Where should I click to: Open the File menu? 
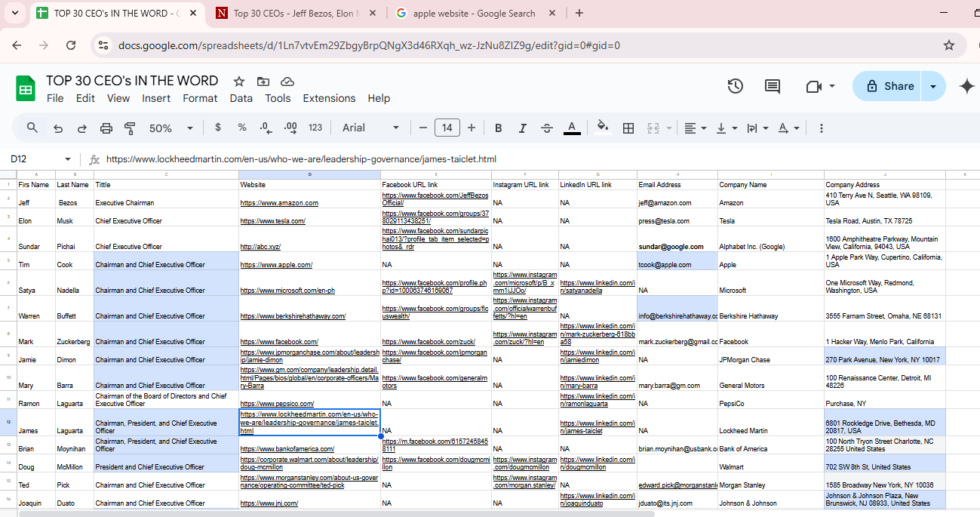(55, 98)
